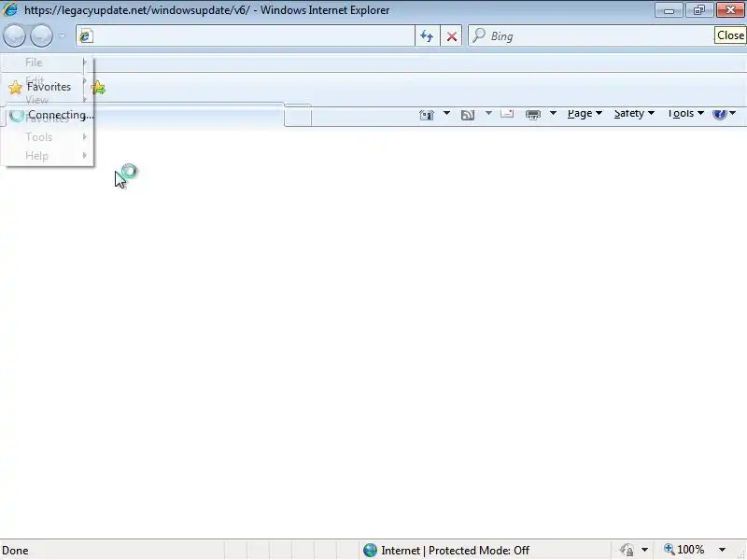Image resolution: width=747 pixels, height=560 pixels.
Task: Open the Help menu item
Action: pos(48,156)
